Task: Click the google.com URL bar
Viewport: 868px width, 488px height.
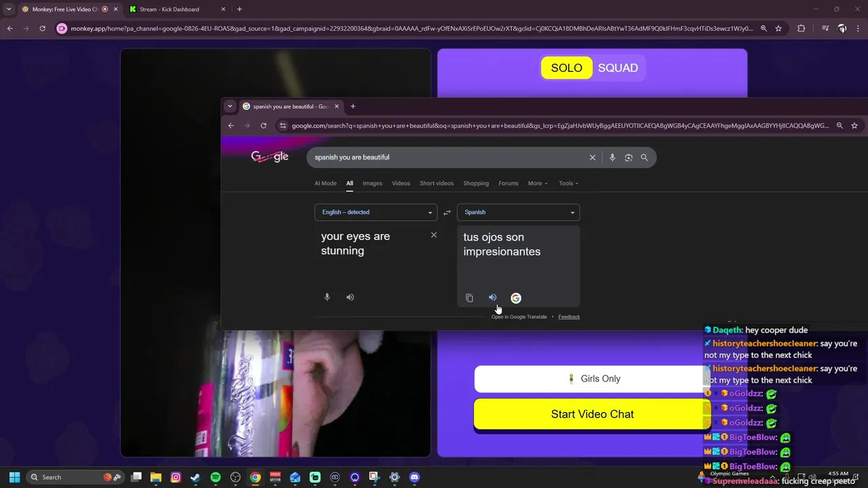Action: (x=560, y=125)
